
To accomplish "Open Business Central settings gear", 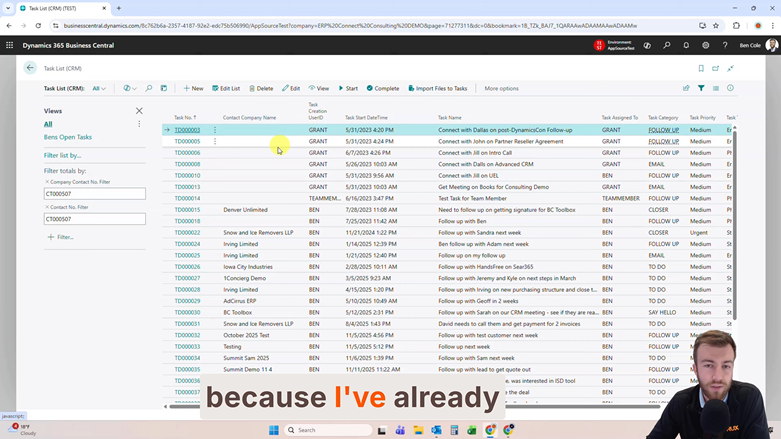I will [705, 45].
